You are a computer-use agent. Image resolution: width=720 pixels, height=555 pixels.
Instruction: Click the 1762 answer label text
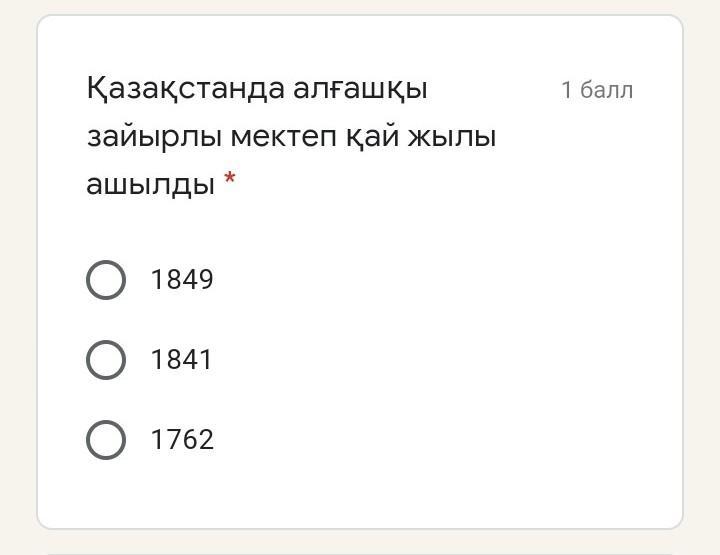click(x=182, y=440)
